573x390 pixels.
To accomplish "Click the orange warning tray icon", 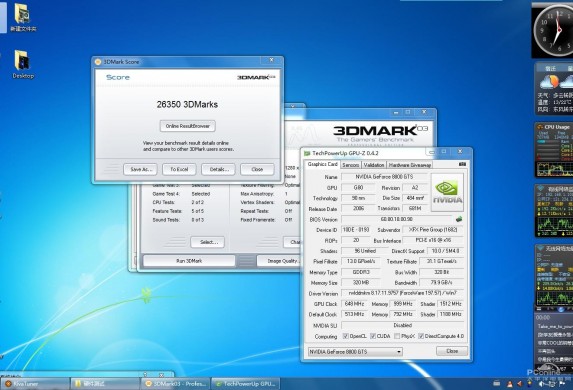I will click(x=509, y=384).
